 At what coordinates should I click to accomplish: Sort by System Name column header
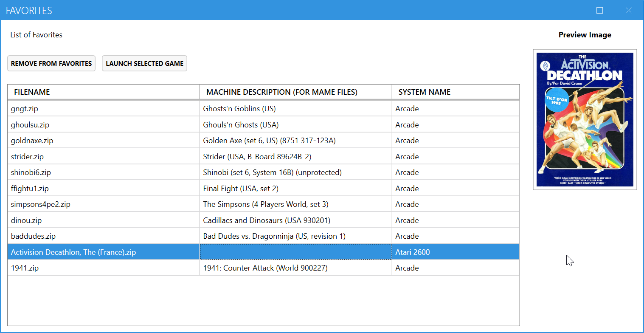point(456,92)
